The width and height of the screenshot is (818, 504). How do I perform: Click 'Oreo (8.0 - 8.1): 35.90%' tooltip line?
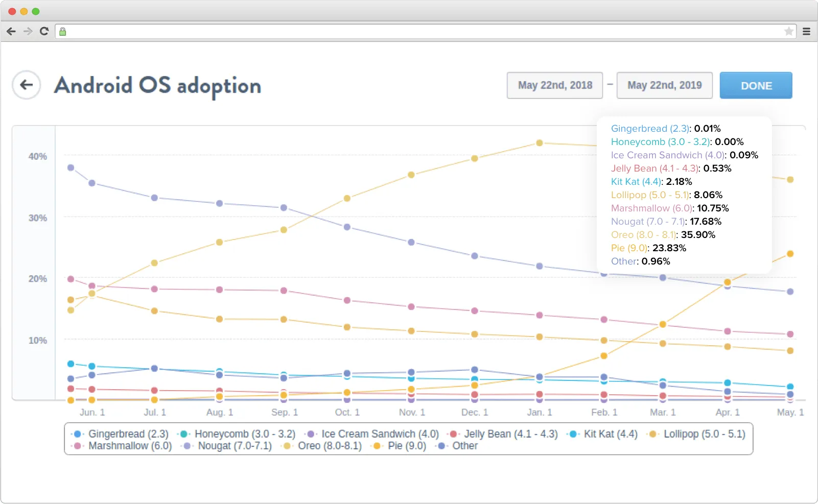663,235
